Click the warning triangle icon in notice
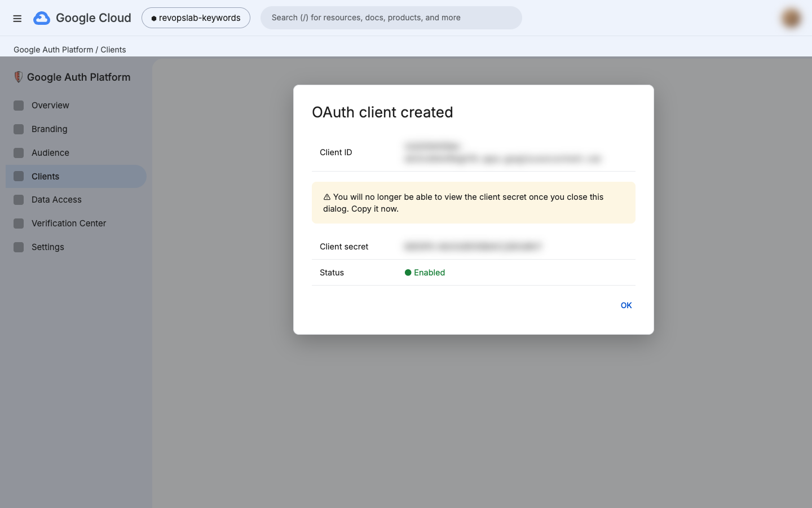Image resolution: width=812 pixels, height=508 pixels. (x=327, y=197)
